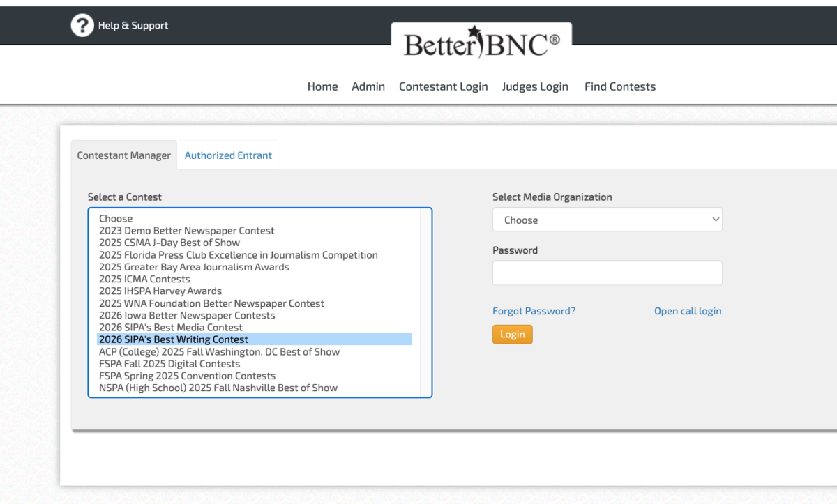Choose 2025 IHSPA Harvey Awards
Screen dimensions: 837x504
pos(255,291)
